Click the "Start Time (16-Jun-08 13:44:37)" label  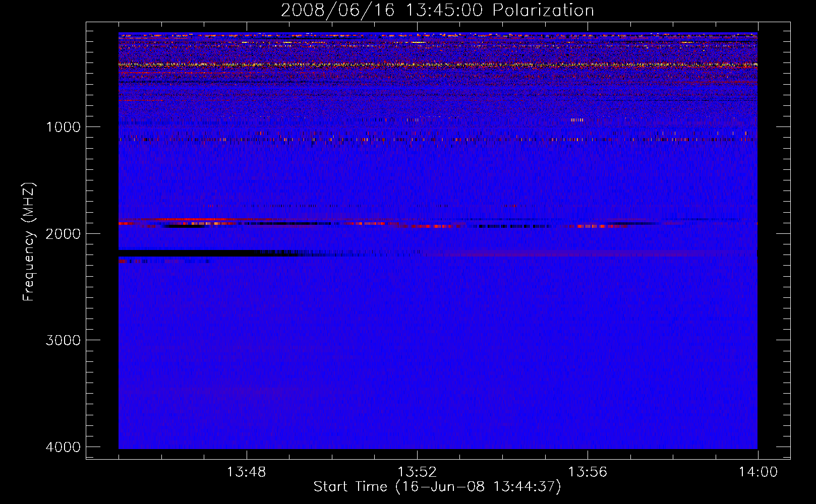click(437, 487)
